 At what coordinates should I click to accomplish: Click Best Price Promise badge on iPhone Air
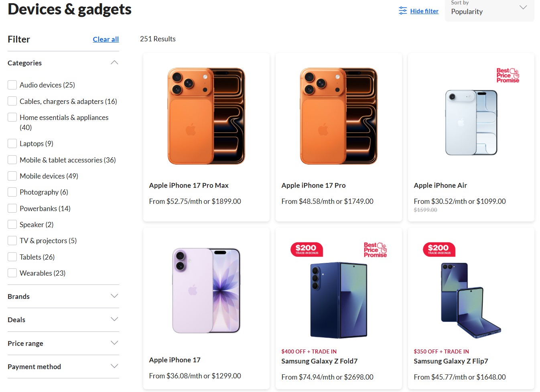508,75
